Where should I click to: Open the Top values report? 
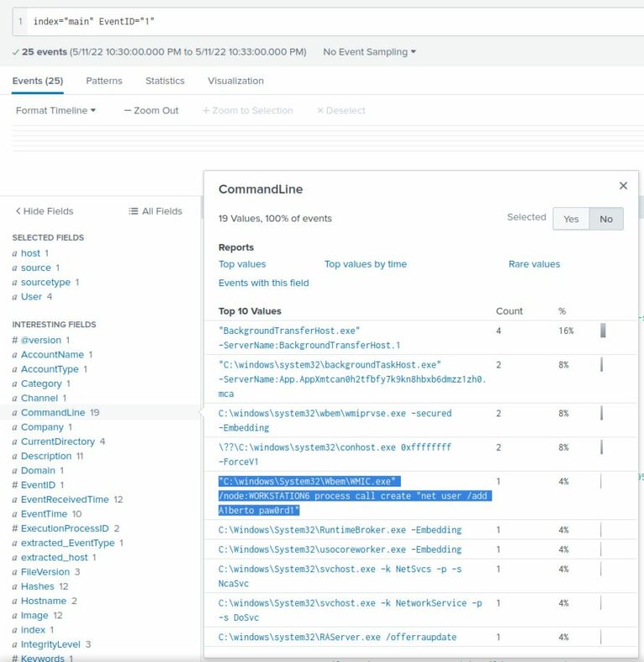tap(242, 264)
